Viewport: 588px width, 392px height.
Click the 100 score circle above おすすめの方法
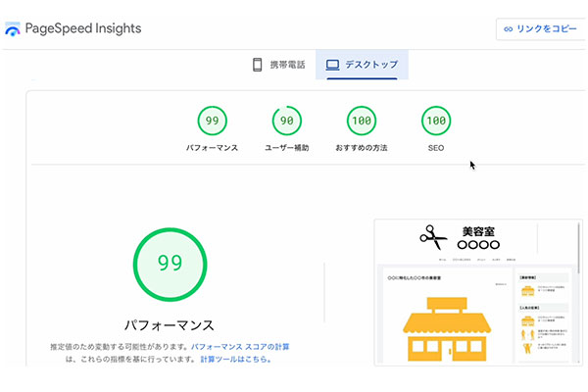(x=362, y=121)
